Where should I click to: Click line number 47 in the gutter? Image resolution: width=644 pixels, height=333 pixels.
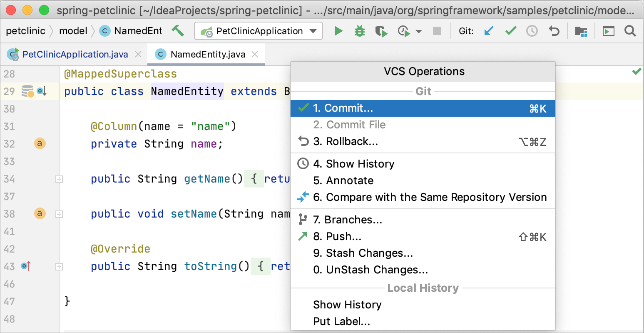pyautogui.click(x=9, y=301)
